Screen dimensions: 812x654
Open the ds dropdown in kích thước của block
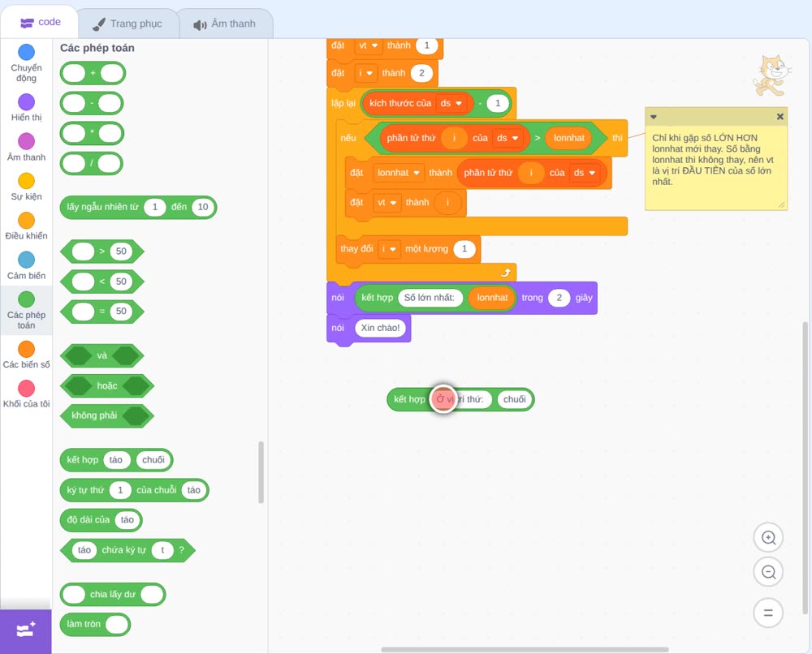tap(451, 104)
